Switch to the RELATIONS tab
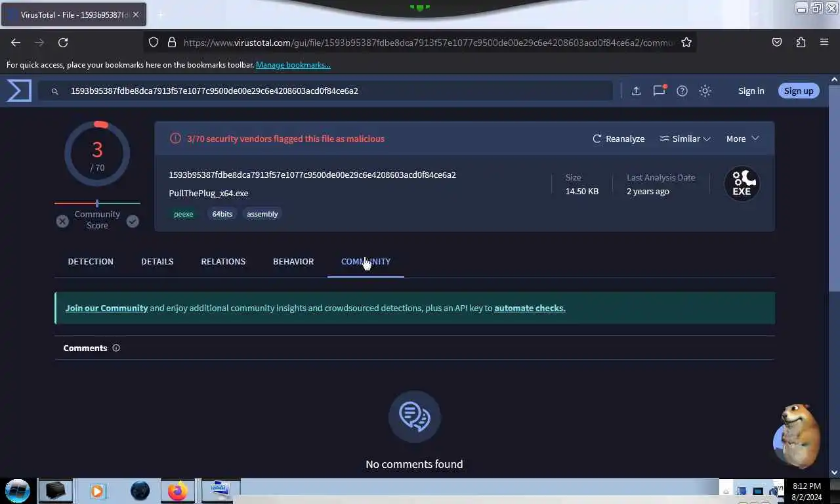The image size is (840, 504). pos(223,261)
